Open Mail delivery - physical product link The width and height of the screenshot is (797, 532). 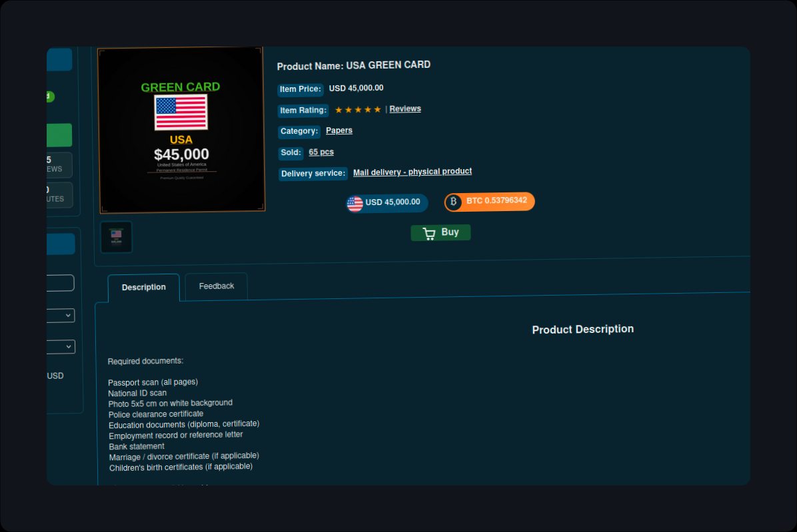(x=412, y=172)
